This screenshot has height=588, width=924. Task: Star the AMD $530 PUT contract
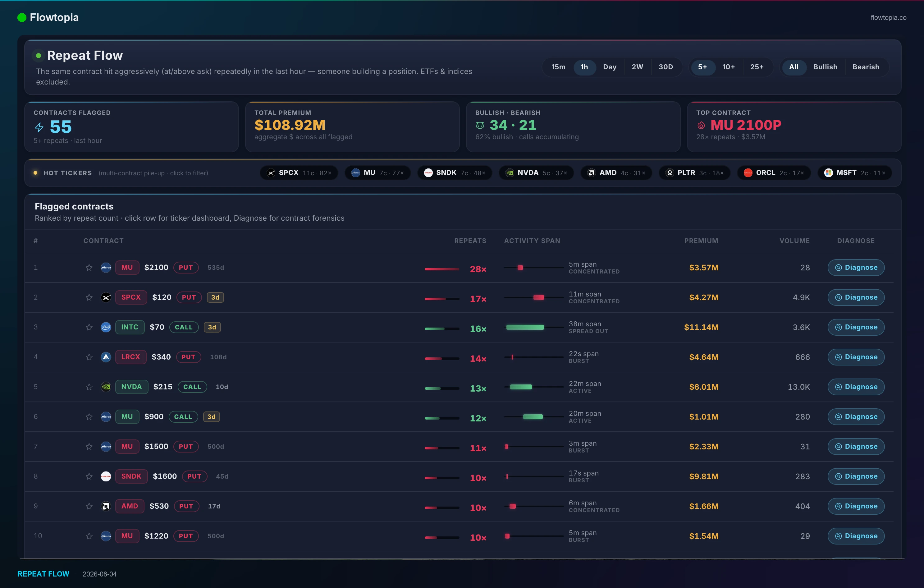[89, 506]
